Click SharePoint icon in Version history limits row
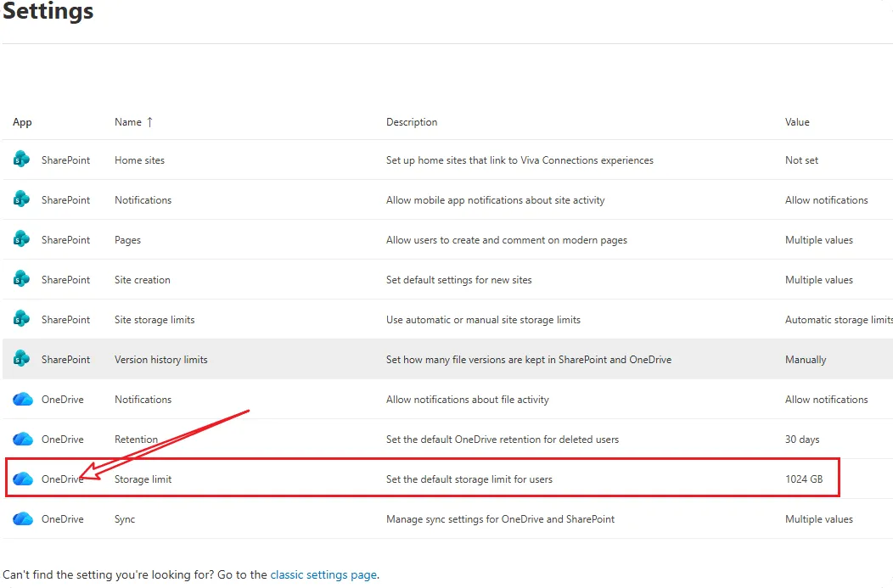893x588 pixels. pos(21,358)
